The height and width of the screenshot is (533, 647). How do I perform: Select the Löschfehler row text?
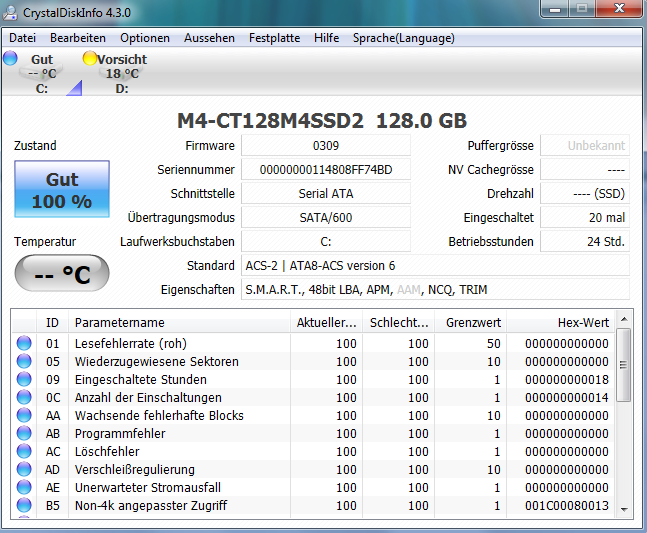point(107,451)
